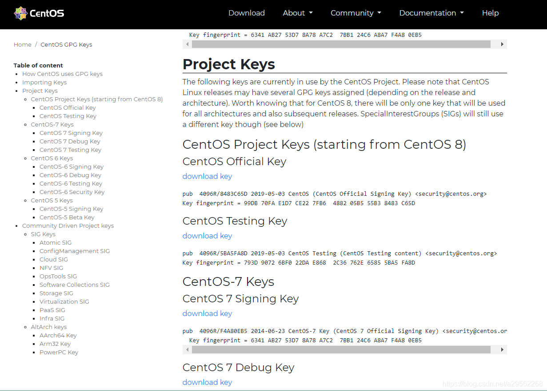Jump to CentOS-6 Security Key
This screenshot has width=547, height=392.
point(72,192)
